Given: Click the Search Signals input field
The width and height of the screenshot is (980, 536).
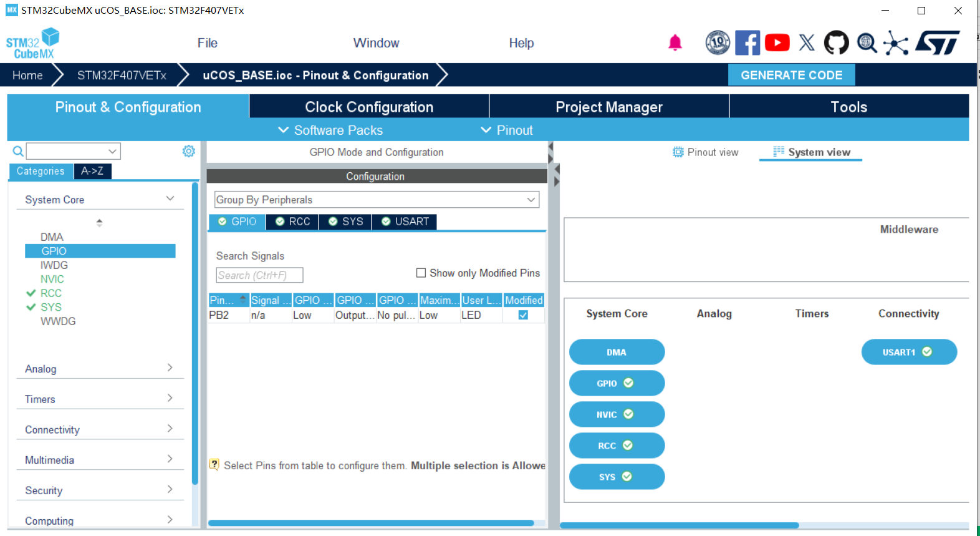Looking at the screenshot, I should pos(259,275).
